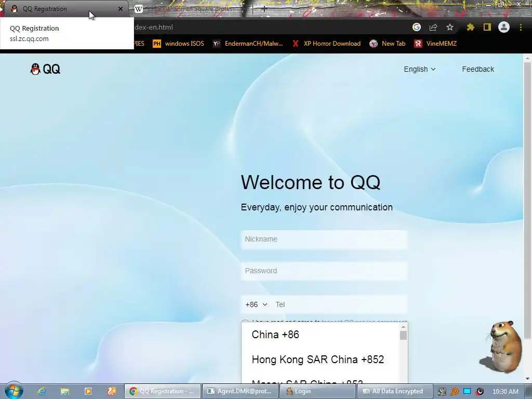
Task: Focus the Nickname input field
Action: pos(324,239)
